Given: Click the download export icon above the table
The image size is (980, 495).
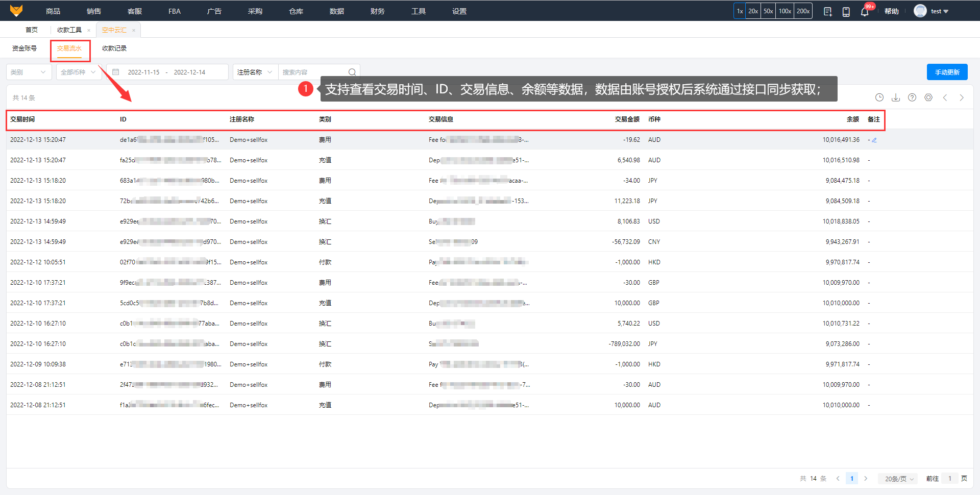Looking at the screenshot, I should pos(895,97).
